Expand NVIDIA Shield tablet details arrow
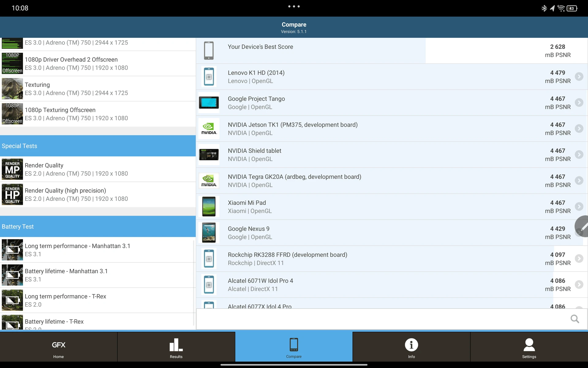Viewport: 588px width, 368px height. tap(579, 154)
